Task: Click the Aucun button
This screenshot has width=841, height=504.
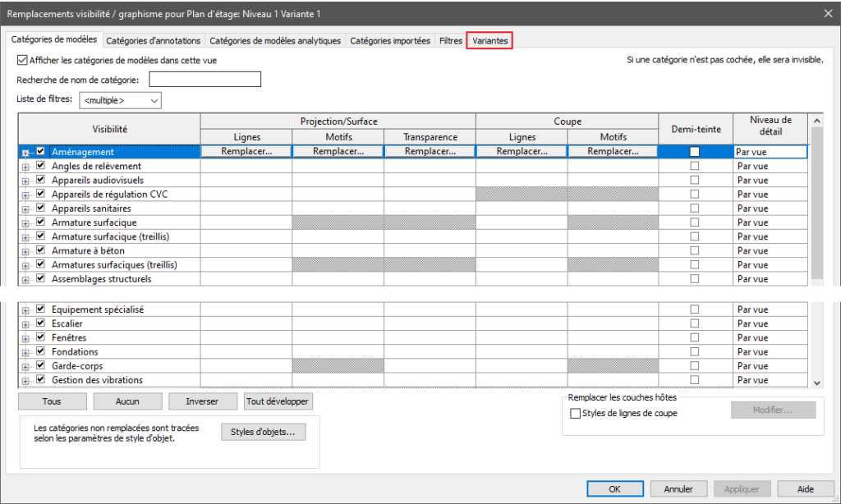Action: (127, 401)
